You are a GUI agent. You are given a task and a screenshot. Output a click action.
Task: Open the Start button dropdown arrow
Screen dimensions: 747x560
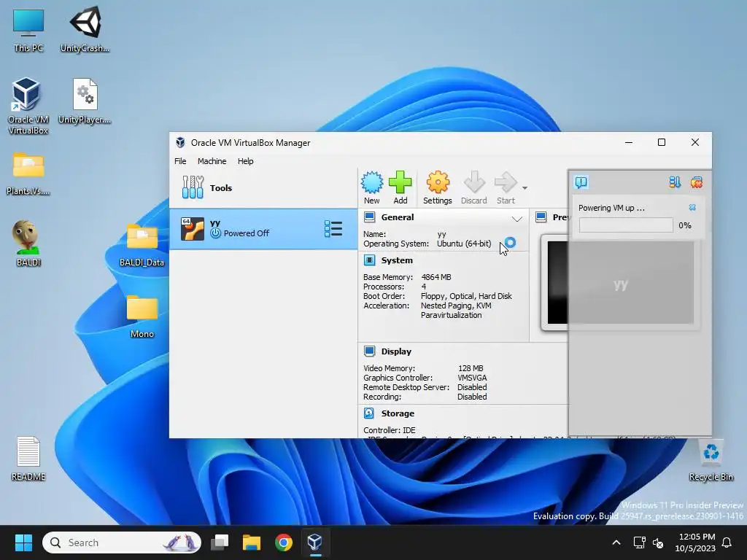525,187
